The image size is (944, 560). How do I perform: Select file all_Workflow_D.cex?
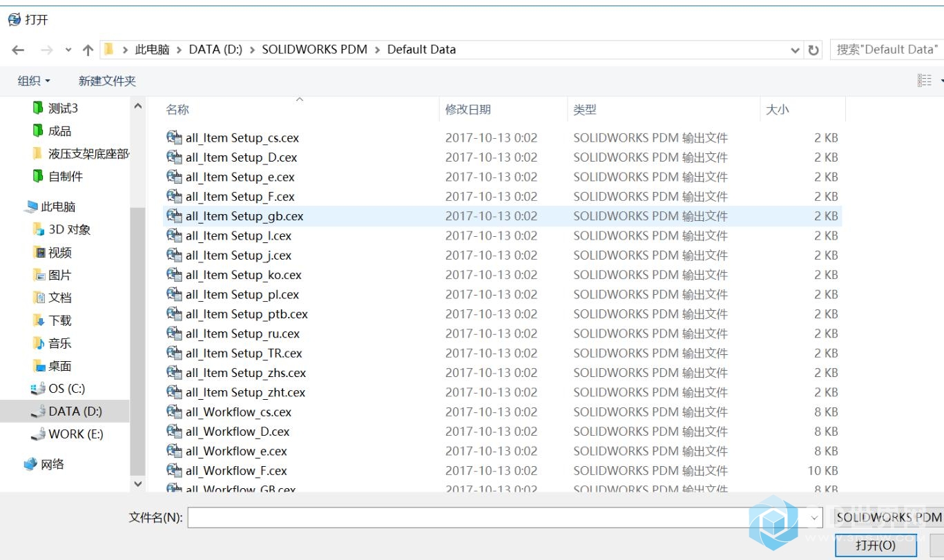(237, 432)
